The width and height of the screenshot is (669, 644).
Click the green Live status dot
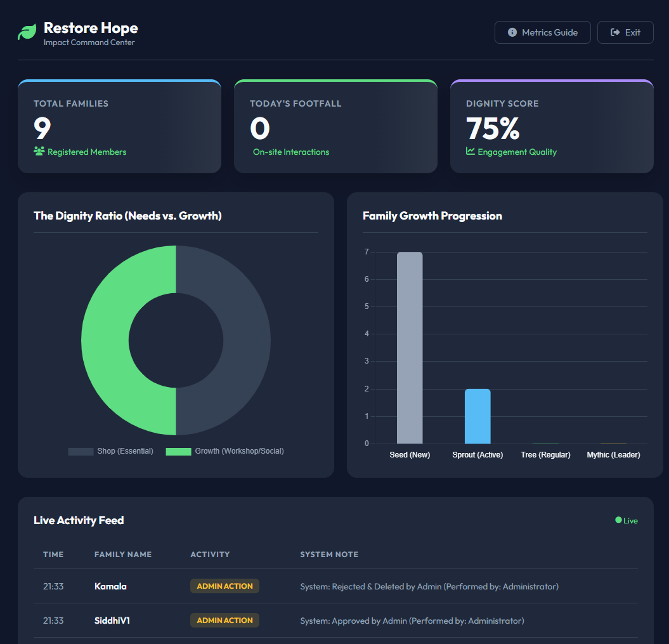(618, 520)
